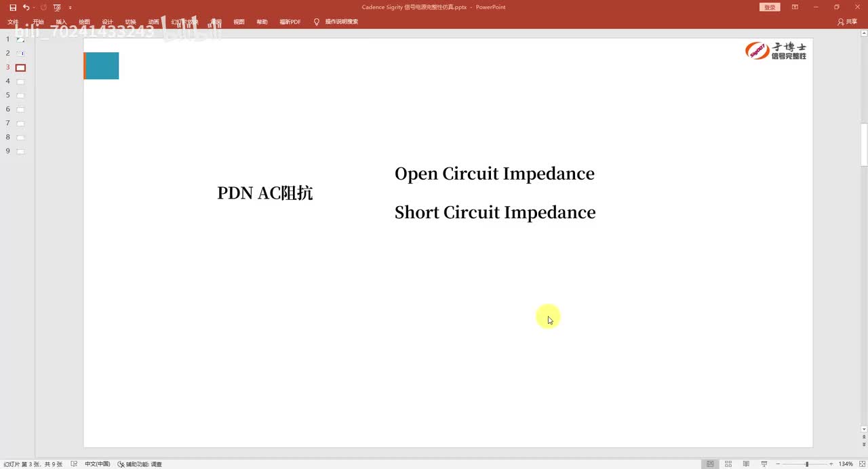Save the presentation with the quick access Save icon
This screenshot has height=469, width=868.
[x=13, y=7]
